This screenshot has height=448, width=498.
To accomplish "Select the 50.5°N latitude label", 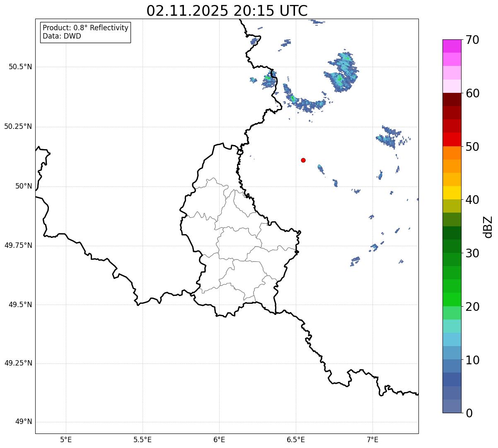I will (20, 67).
